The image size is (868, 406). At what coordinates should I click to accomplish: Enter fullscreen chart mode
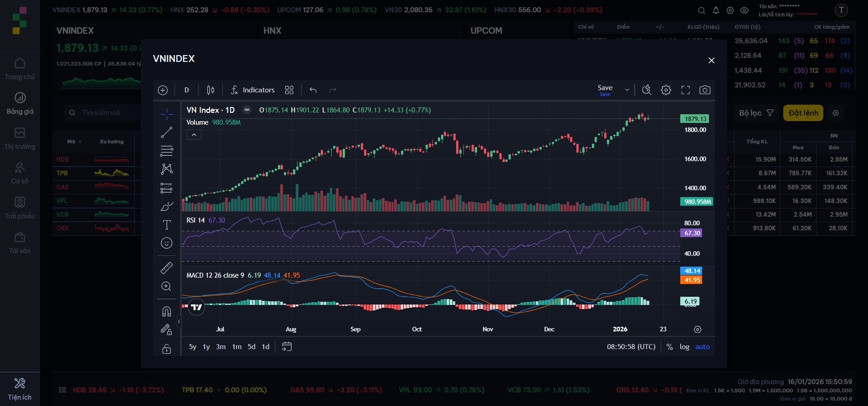click(x=685, y=90)
